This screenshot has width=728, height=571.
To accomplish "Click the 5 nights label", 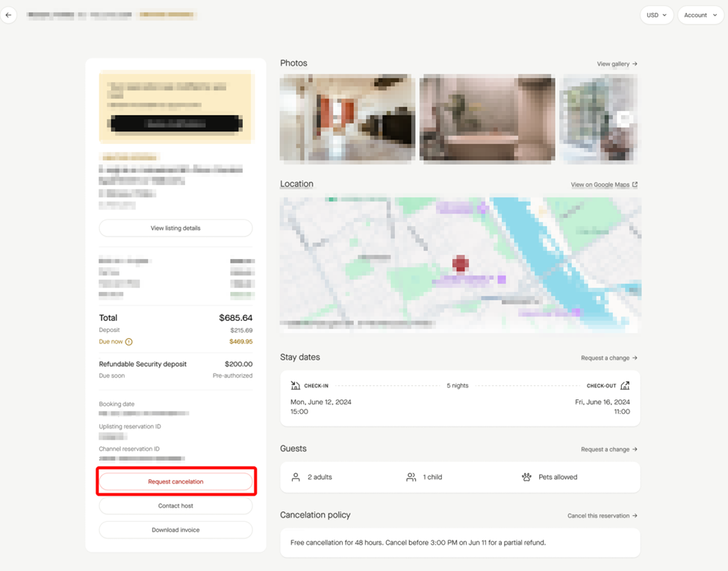I will (x=457, y=386).
